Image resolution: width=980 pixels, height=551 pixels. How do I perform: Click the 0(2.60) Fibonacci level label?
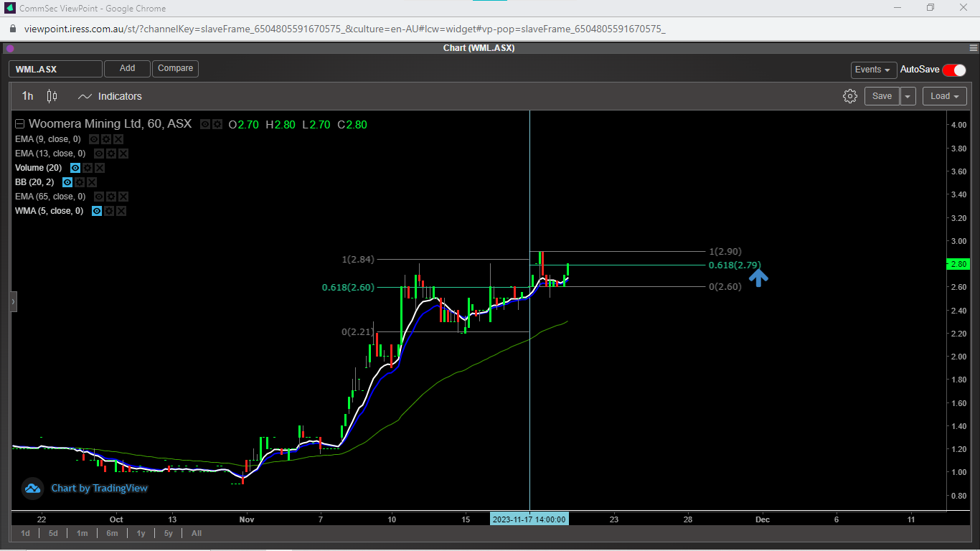coord(725,287)
